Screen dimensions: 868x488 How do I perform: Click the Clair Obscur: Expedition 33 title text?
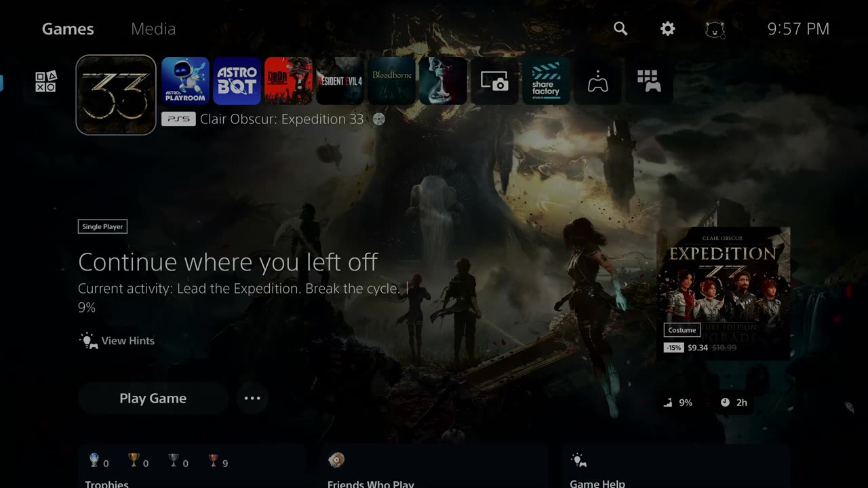282,119
